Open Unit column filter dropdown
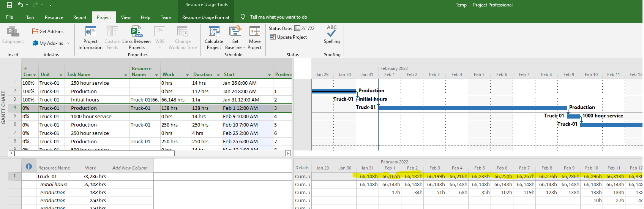 61,75
